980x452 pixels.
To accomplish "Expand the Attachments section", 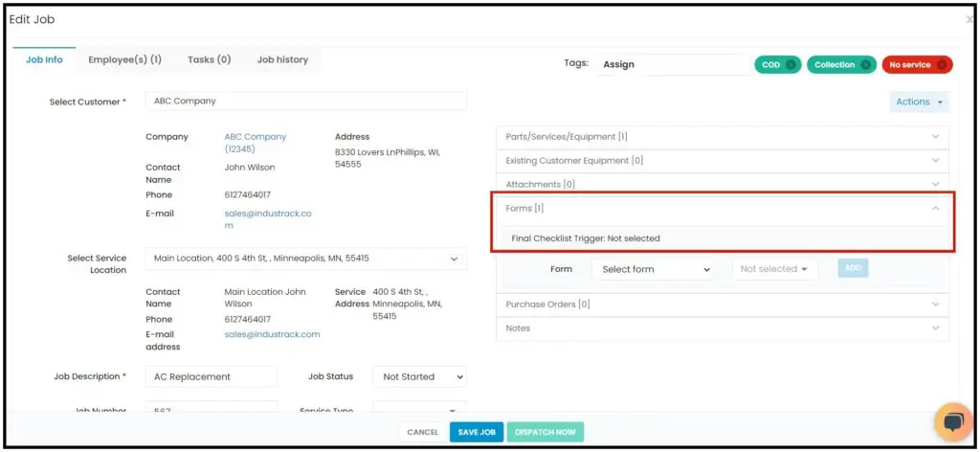I will (722, 185).
